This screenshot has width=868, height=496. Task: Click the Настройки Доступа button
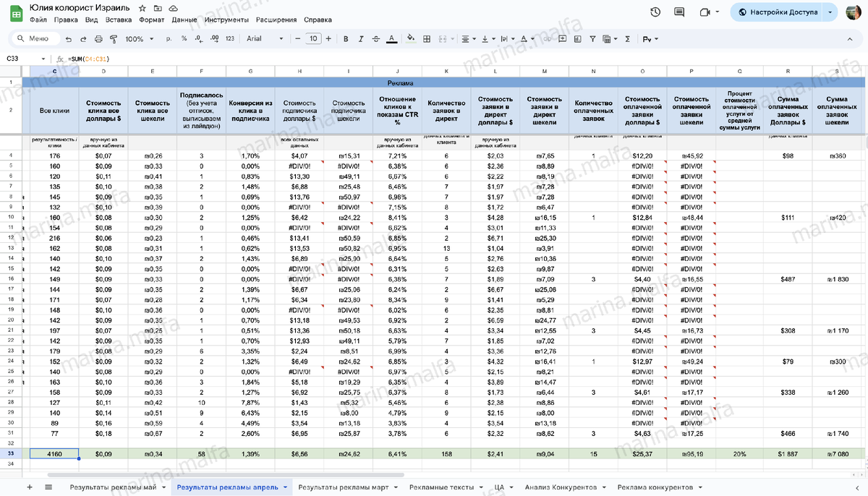click(776, 12)
